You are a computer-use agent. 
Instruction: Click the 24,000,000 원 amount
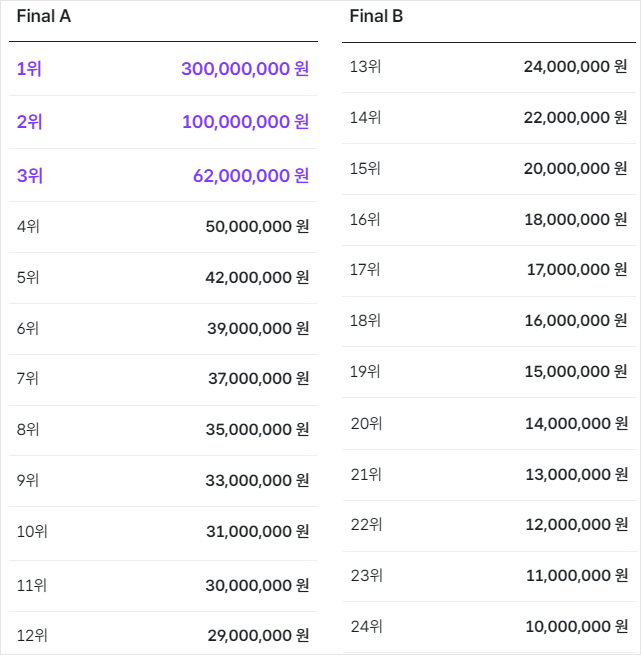point(575,67)
